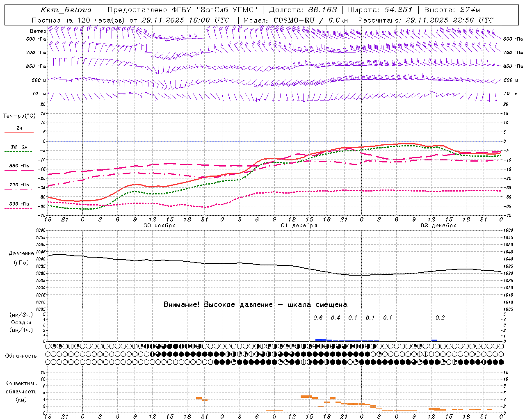This screenshot has width=525, height=420.
Task: Click the "Широта: 54.251" header value
Action: pyautogui.click(x=380, y=10)
